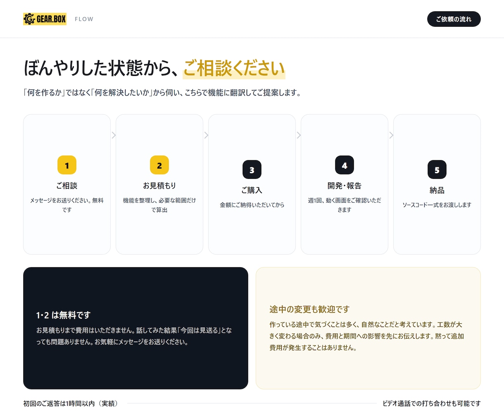Click the dark step 5 badge
This screenshot has width=504, height=420.
pos(437,170)
